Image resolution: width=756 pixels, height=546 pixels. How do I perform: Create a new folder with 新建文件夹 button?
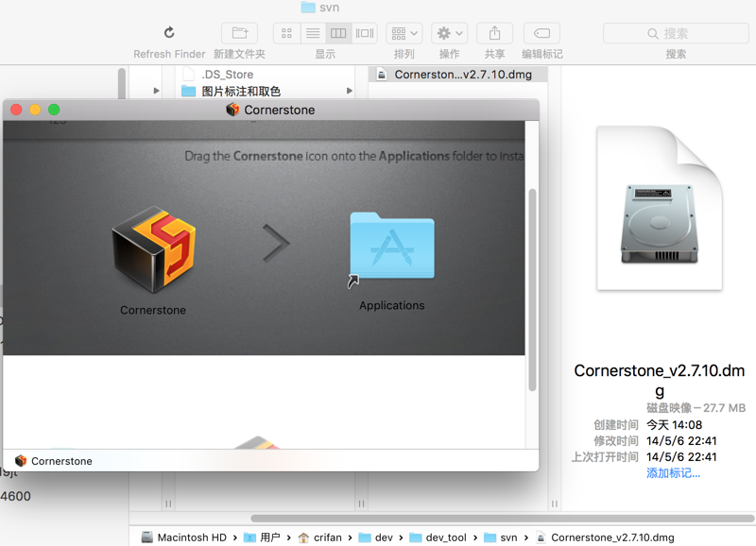point(240,33)
